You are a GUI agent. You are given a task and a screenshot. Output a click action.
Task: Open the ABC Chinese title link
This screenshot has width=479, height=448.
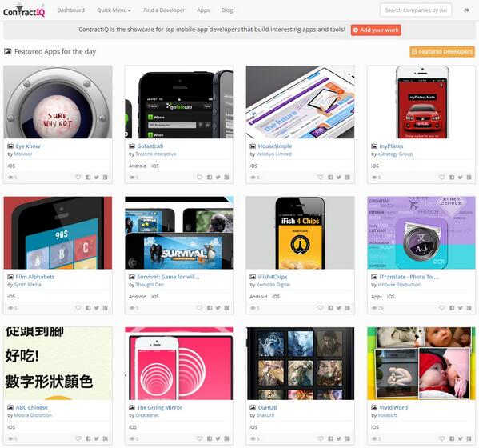pyautogui.click(x=31, y=408)
